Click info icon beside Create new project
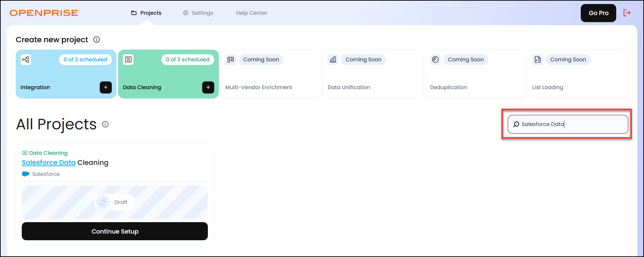The image size is (644, 257). click(x=96, y=40)
